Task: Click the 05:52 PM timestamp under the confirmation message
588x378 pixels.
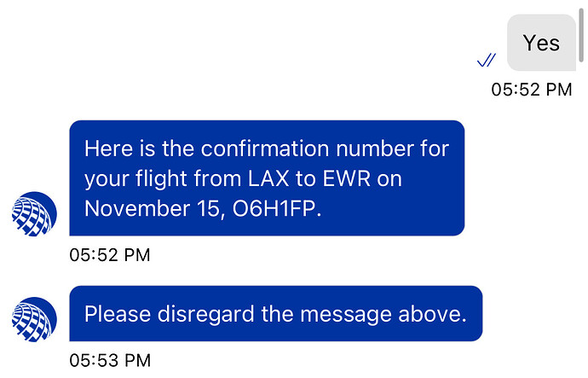Action: pyautogui.click(x=109, y=255)
